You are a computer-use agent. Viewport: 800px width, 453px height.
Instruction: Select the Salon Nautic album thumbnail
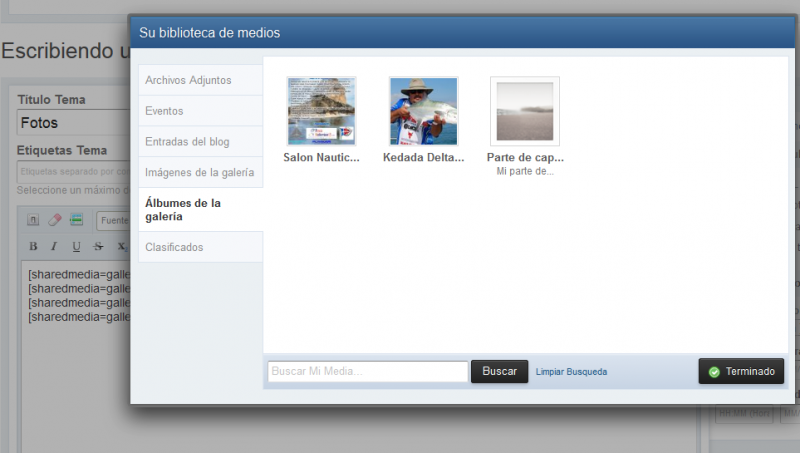tap(321, 111)
